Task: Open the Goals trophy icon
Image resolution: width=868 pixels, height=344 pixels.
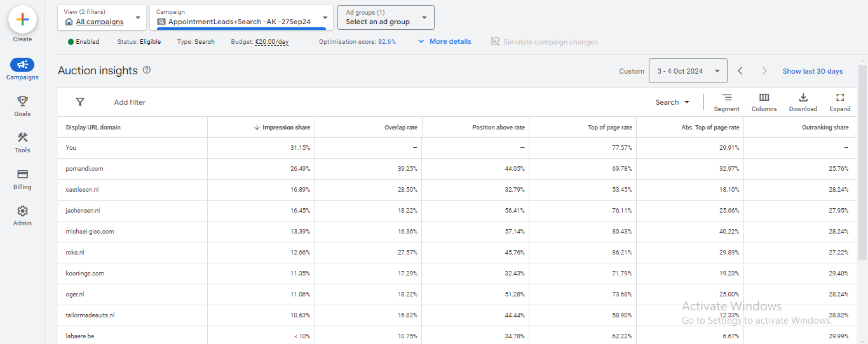Action: click(x=22, y=102)
